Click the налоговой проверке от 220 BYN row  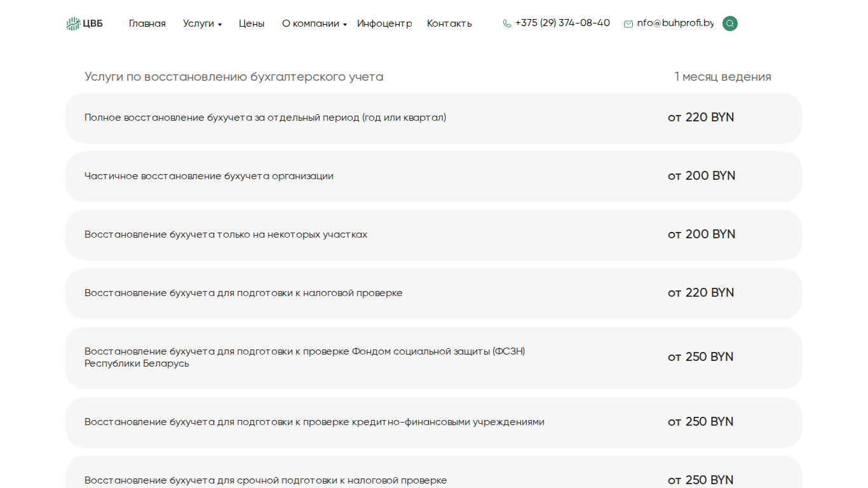[434, 294]
